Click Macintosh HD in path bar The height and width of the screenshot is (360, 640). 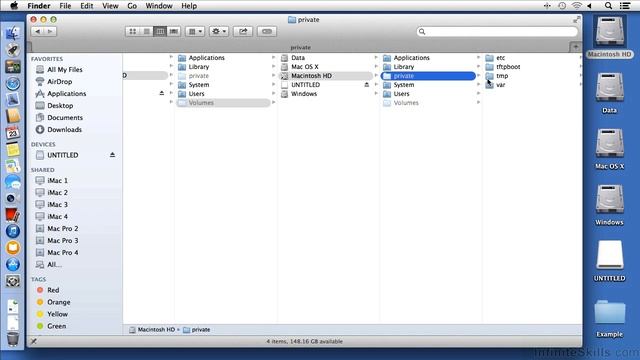pyautogui.click(x=156, y=329)
